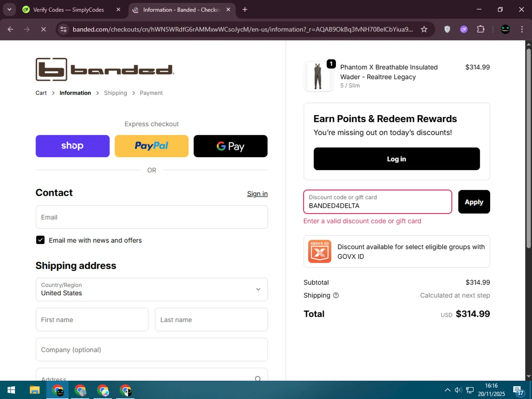The height and width of the screenshot is (399, 532).
Task: Open Windows Start menu
Action: (11, 390)
